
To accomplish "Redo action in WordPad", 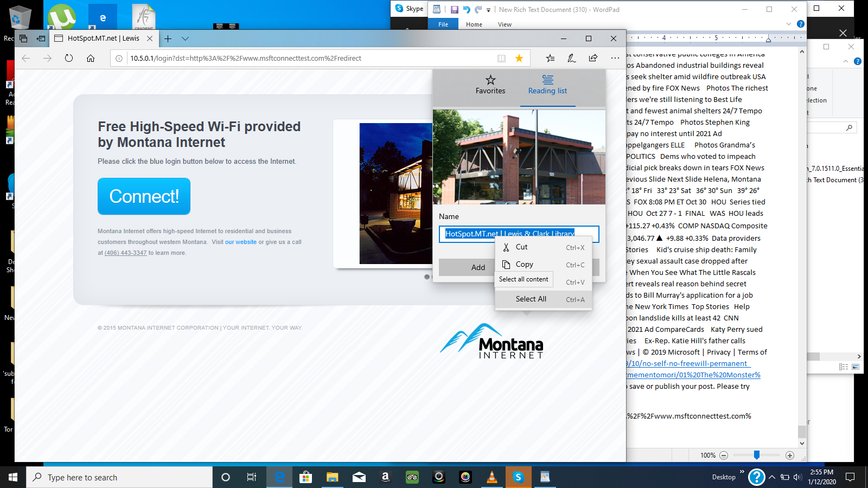I will tap(478, 9).
